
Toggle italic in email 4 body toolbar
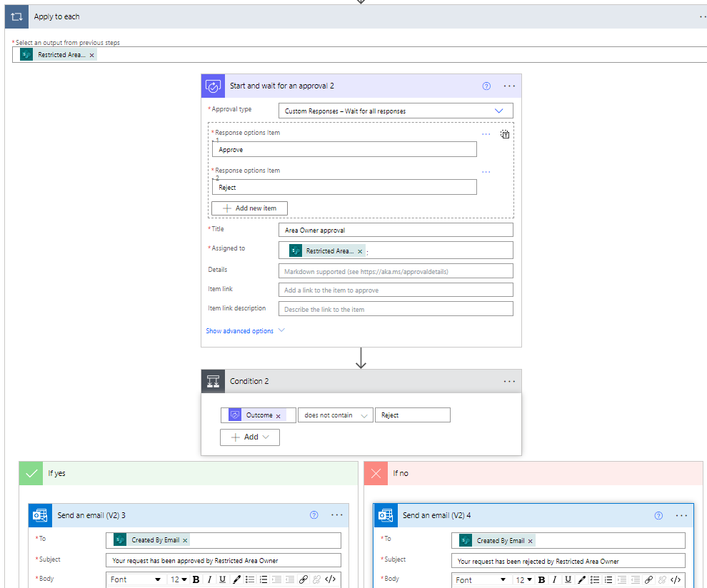point(555,580)
